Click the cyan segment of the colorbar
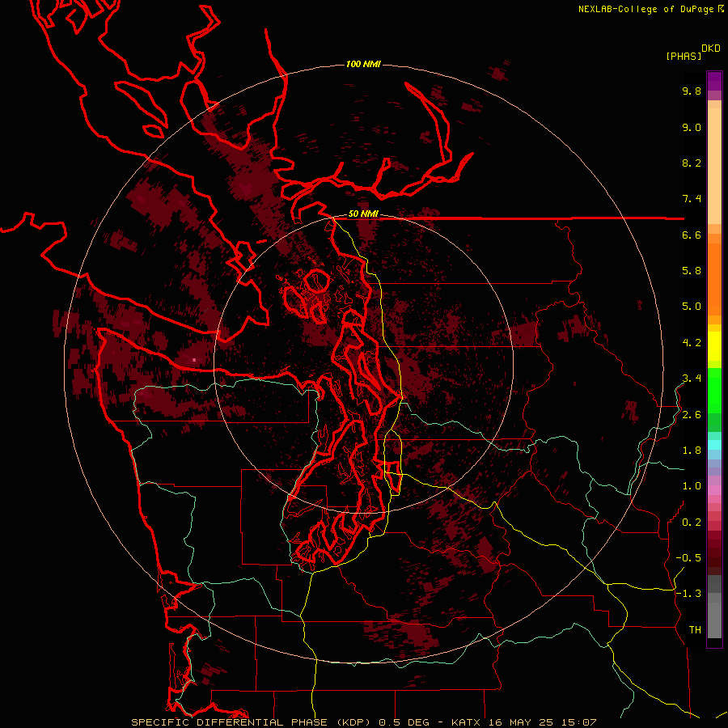The height and width of the screenshot is (728, 728). [x=714, y=445]
